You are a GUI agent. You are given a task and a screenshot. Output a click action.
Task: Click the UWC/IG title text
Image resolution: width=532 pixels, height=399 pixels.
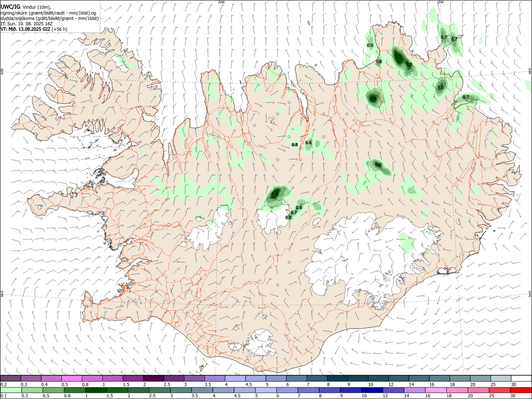pyautogui.click(x=10, y=7)
